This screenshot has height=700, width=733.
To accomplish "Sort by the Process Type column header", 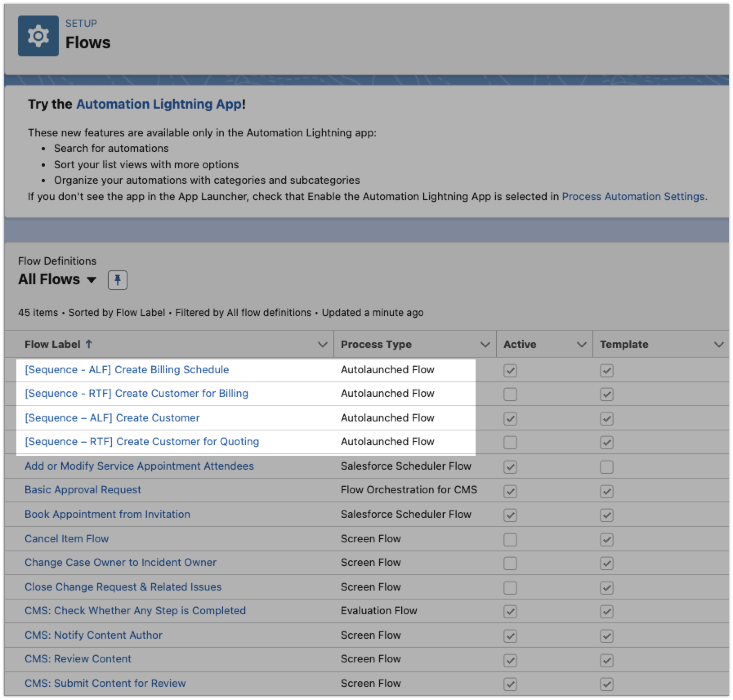I will point(376,344).
